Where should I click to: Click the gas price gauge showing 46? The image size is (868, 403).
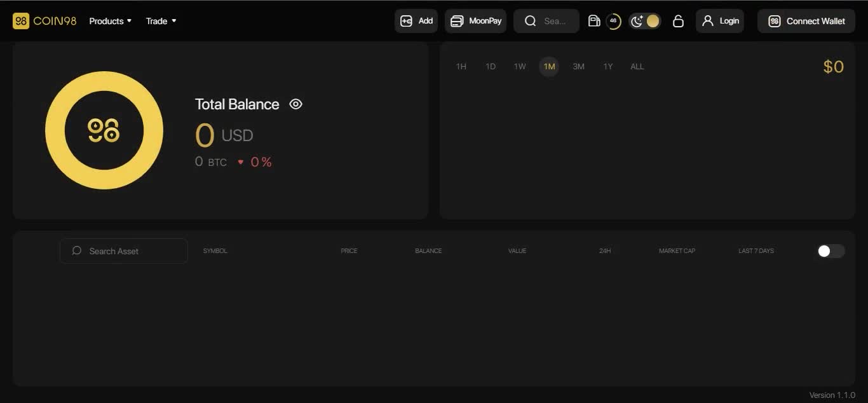tap(613, 21)
